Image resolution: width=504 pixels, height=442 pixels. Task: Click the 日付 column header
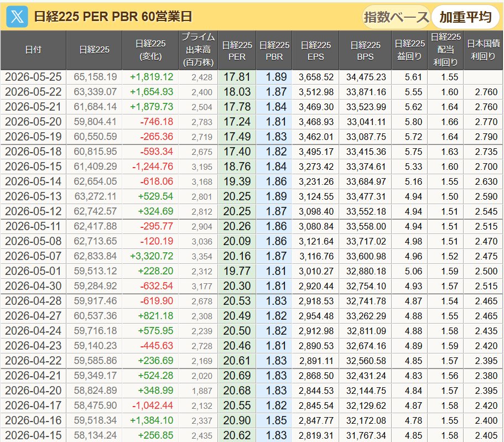[33, 50]
